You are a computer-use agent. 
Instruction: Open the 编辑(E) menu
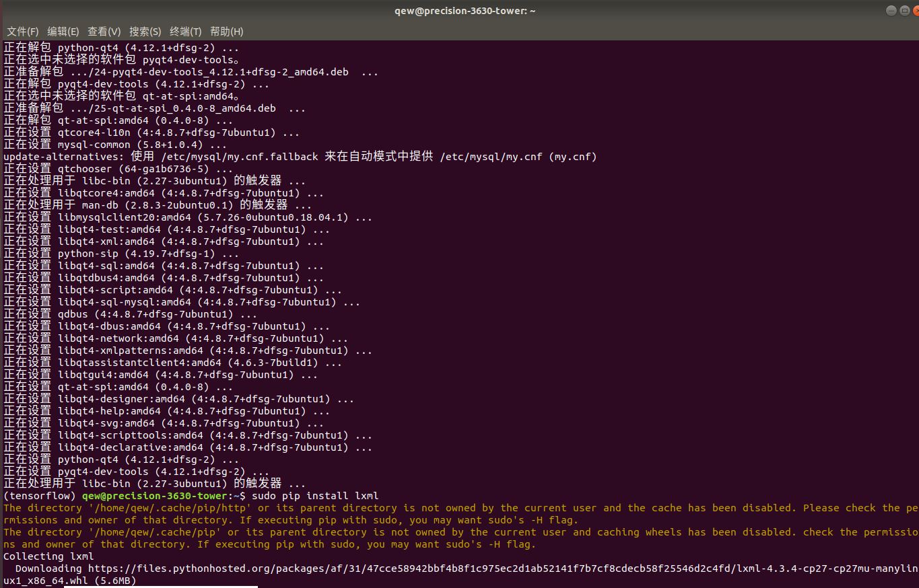[x=63, y=31]
